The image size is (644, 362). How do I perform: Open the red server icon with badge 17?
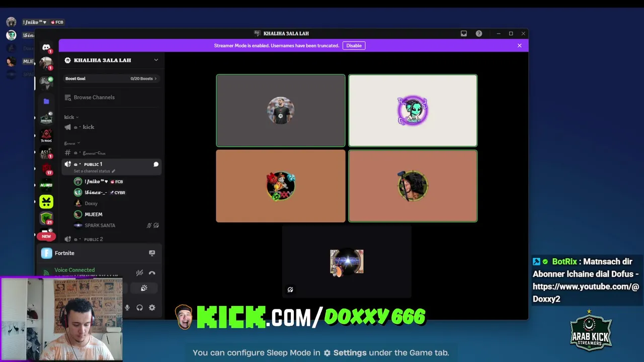tap(46, 169)
